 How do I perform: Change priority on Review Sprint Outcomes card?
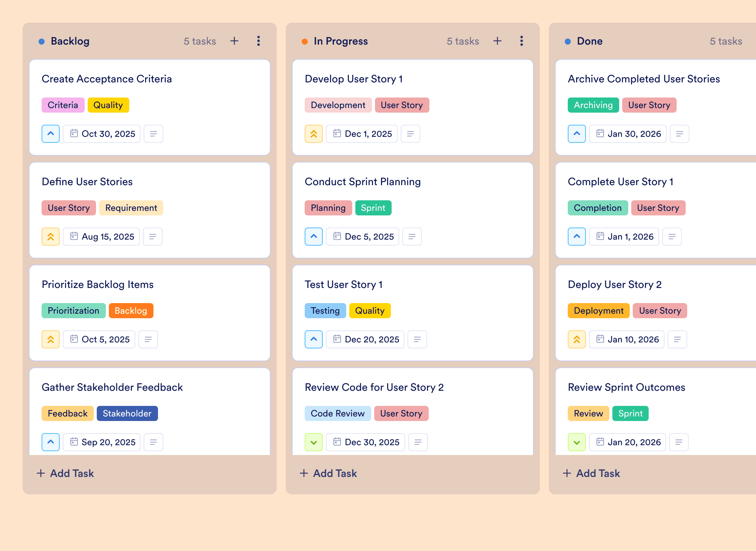click(577, 442)
